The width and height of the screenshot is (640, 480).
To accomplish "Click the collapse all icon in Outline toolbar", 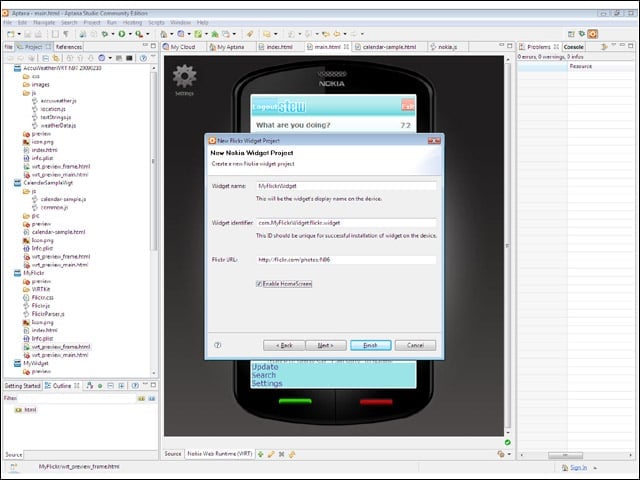I will 111,386.
